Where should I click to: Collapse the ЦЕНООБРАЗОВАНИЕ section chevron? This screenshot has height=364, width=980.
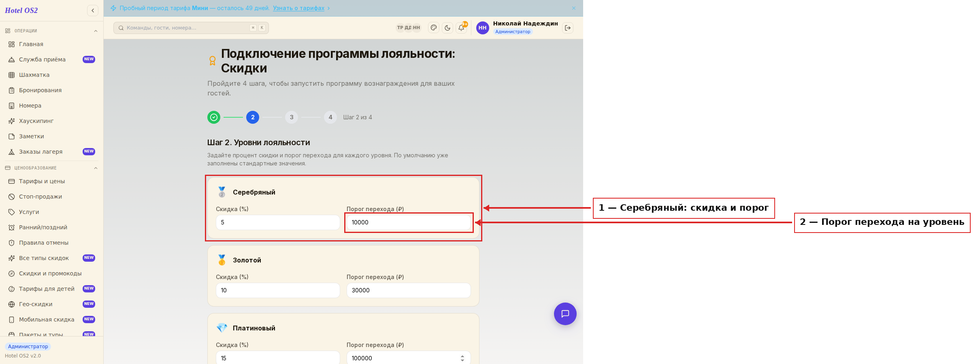[x=96, y=168]
